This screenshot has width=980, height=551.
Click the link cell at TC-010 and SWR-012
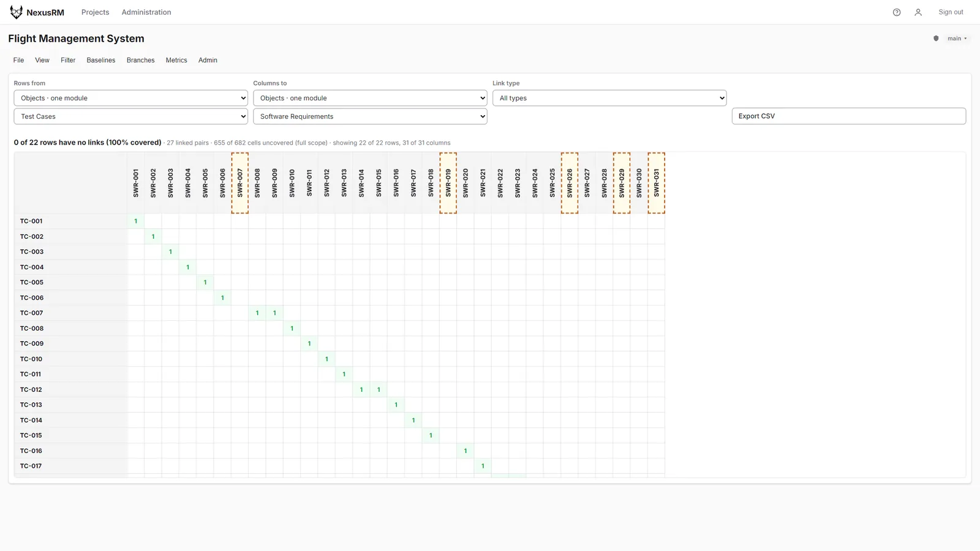point(326,359)
